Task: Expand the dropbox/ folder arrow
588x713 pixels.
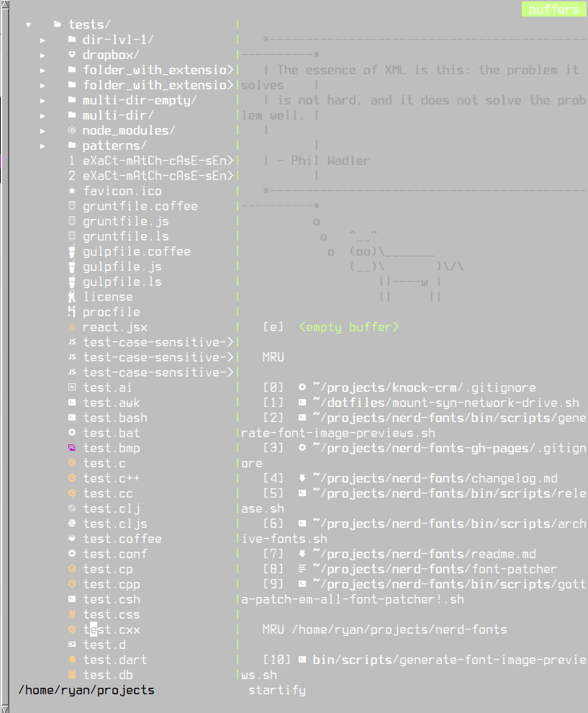Action: click(42, 55)
